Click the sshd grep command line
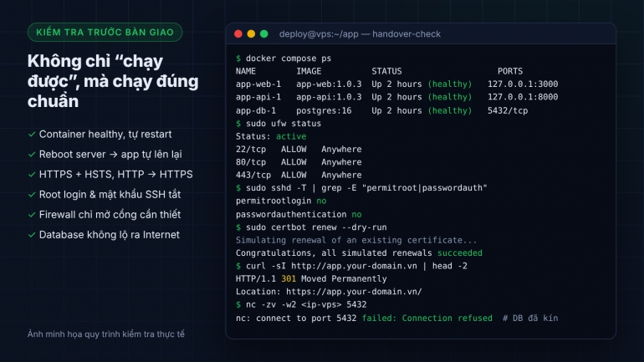The width and height of the screenshot is (644, 362). click(366, 188)
